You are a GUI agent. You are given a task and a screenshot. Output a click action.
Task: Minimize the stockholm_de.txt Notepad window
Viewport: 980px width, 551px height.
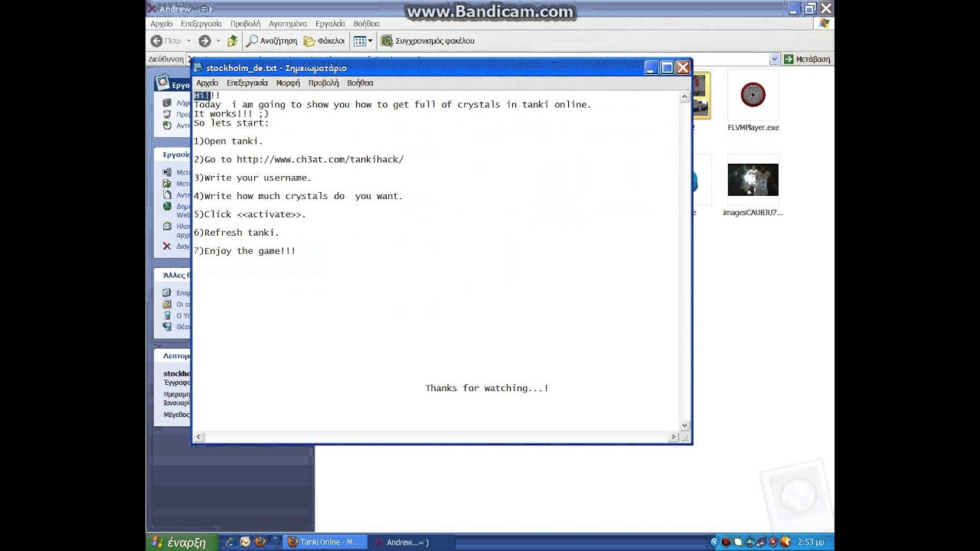click(x=651, y=68)
